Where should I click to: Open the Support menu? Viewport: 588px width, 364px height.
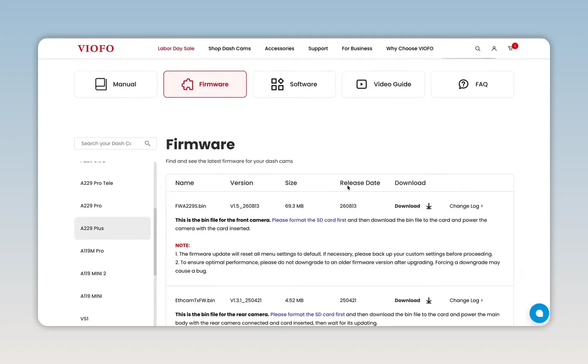tap(318, 48)
